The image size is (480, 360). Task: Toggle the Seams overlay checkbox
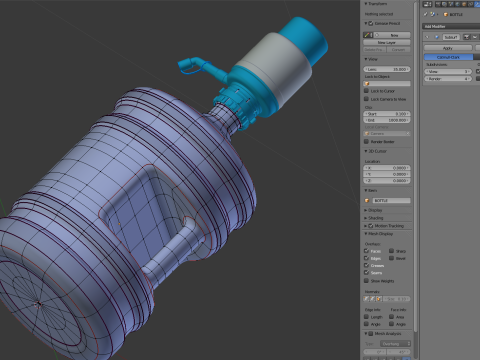point(367,273)
